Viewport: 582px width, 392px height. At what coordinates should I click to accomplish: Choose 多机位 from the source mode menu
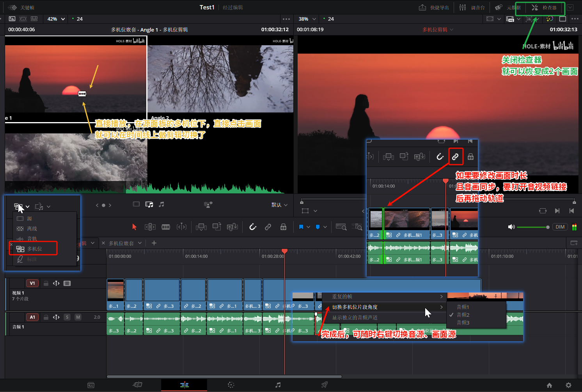34,249
